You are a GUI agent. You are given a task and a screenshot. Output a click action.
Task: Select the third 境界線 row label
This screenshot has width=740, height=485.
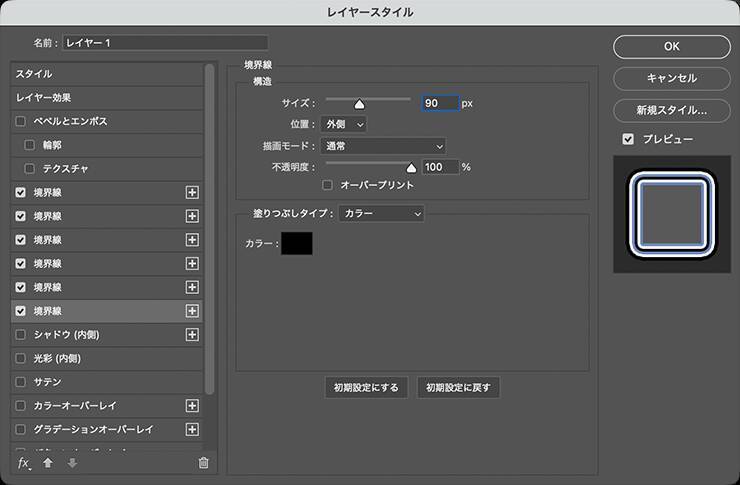tap(47, 240)
